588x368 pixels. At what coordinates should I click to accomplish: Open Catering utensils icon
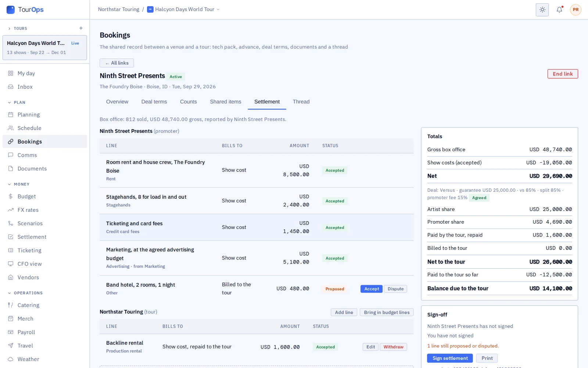pos(11,305)
